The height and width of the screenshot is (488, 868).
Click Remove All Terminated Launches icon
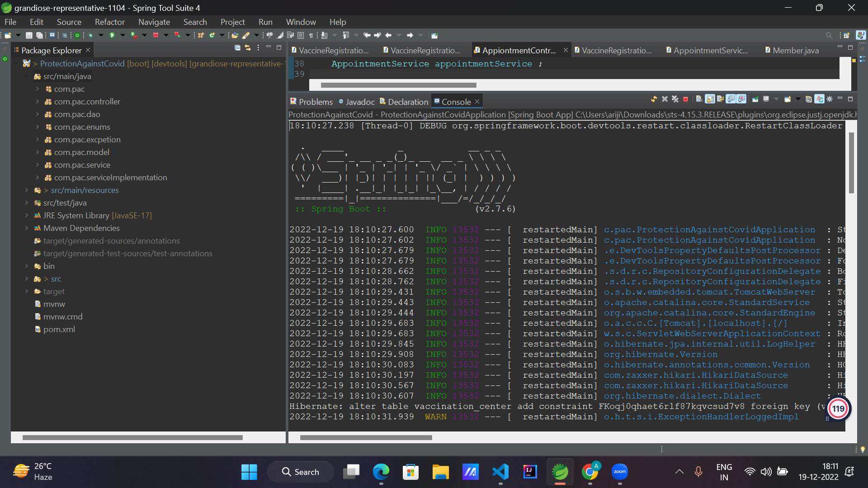pos(675,99)
